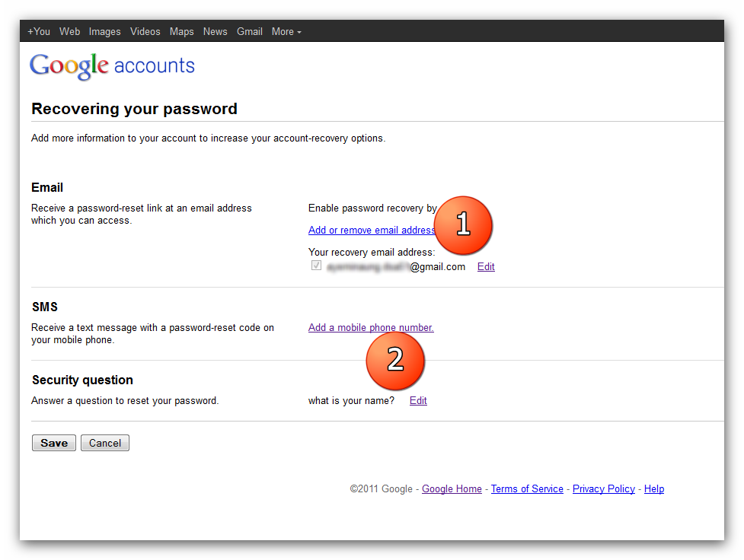Click the Save button

pos(54,443)
